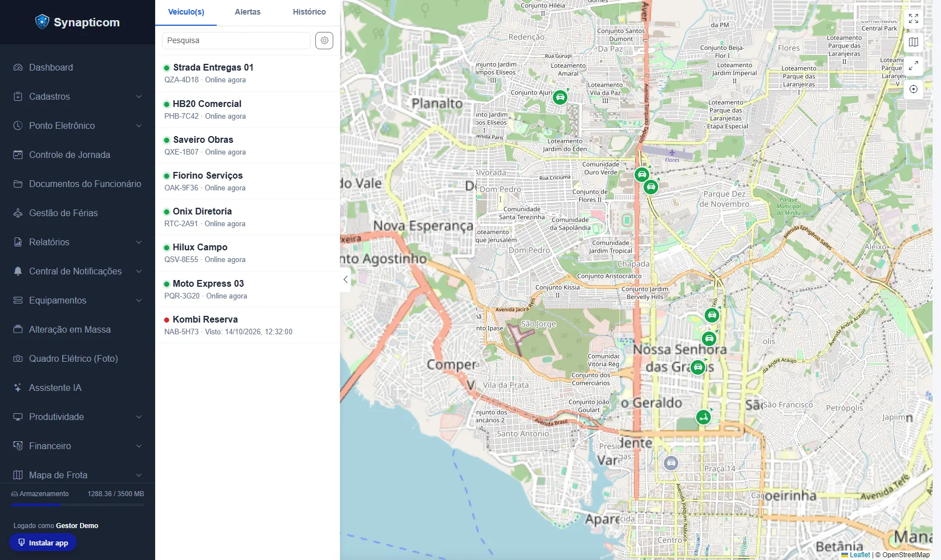Click the Controle de Jornada icon
The image size is (941, 560).
pos(18,155)
